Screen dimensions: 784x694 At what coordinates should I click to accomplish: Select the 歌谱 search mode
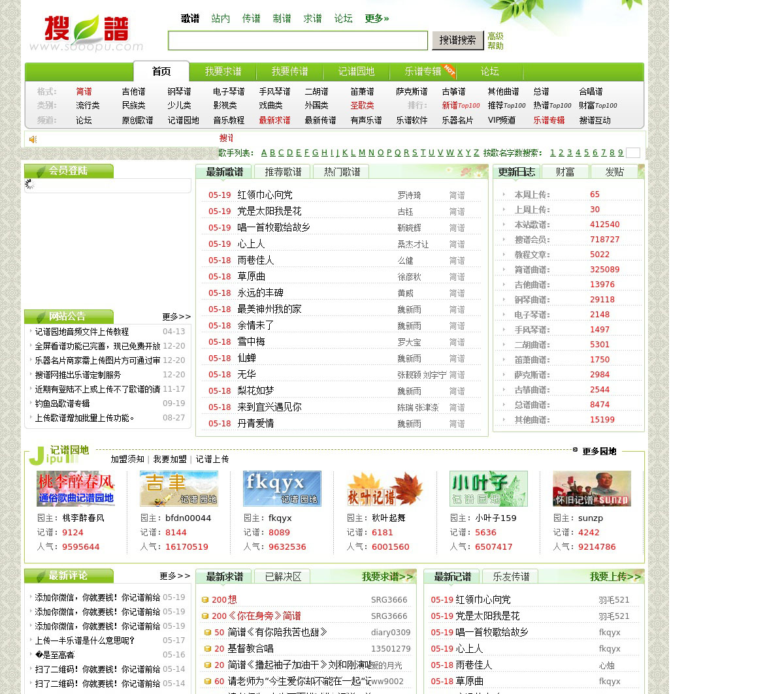[x=190, y=18]
